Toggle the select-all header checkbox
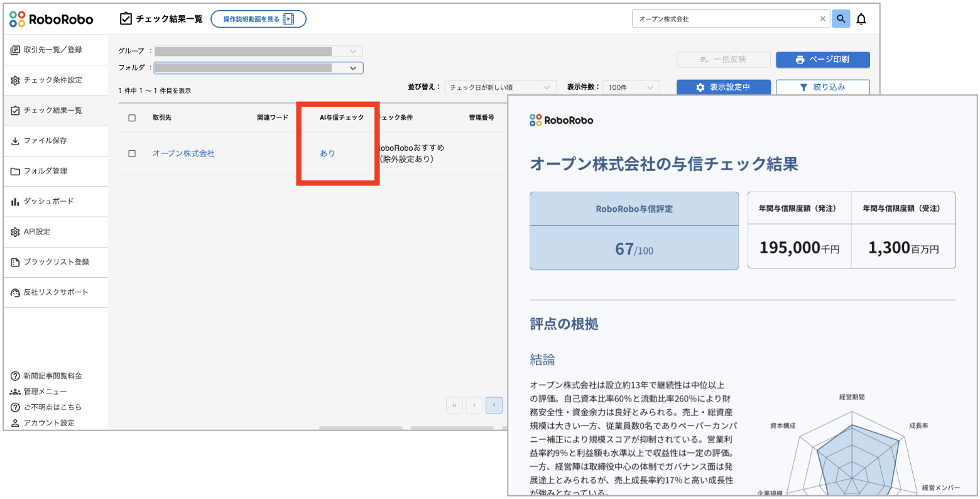 pos(132,118)
